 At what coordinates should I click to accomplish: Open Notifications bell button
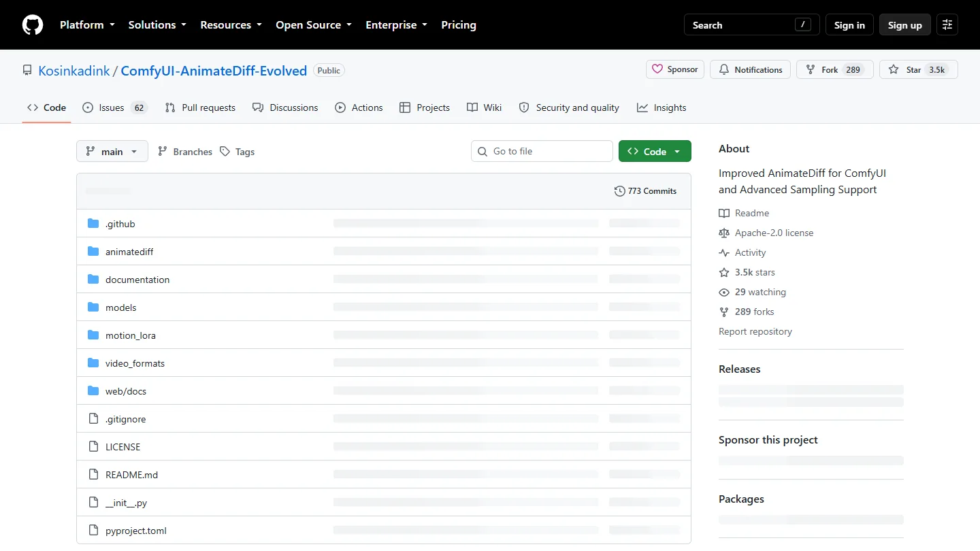pos(751,69)
